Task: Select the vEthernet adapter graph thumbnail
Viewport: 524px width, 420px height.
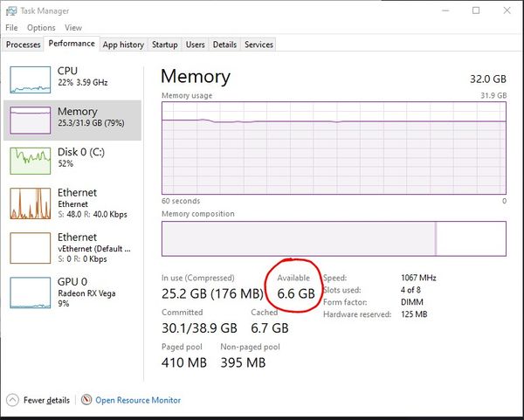Action: click(x=30, y=247)
